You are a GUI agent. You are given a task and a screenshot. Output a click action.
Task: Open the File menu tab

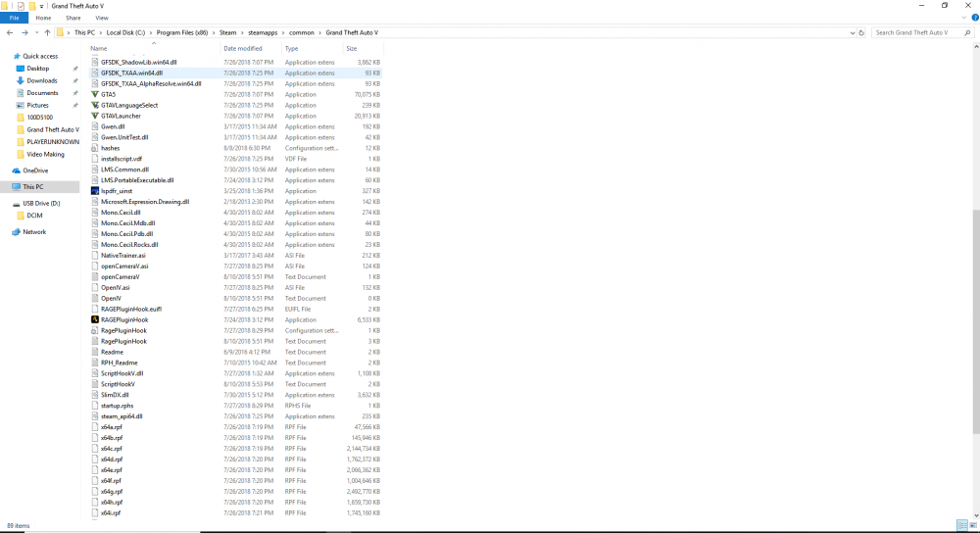[x=14, y=18]
